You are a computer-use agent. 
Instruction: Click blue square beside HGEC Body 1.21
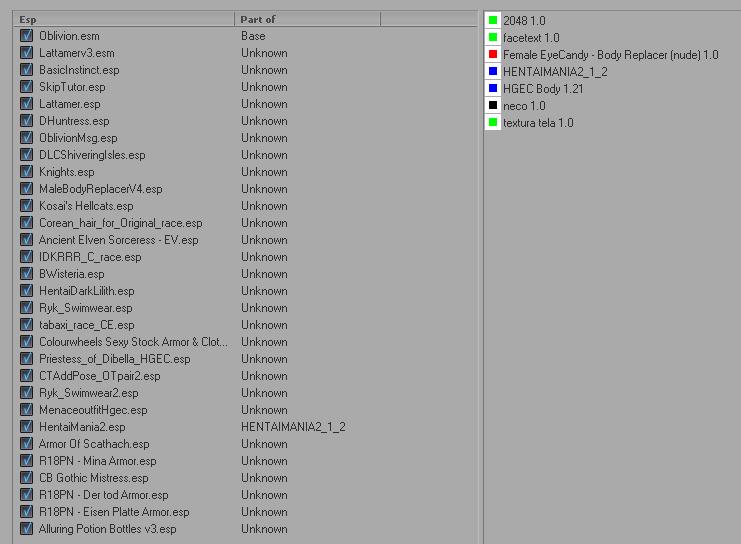coord(493,88)
